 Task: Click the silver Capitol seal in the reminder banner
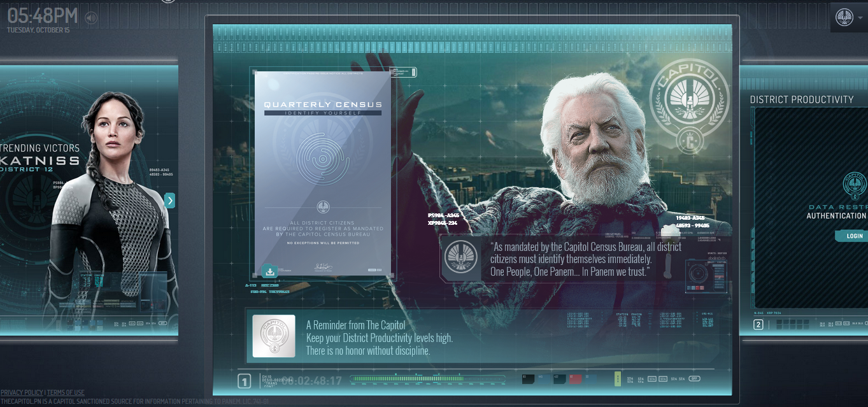click(x=274, y=336)
